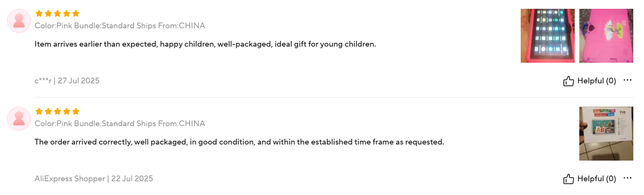Open the three-dot menu for c***r's review

[x=627, y=80]
